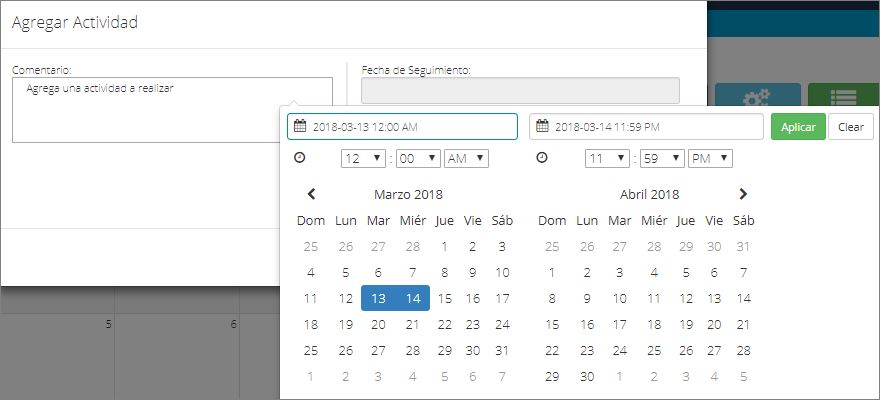Click the clock icon beside start time

point(300,158)
